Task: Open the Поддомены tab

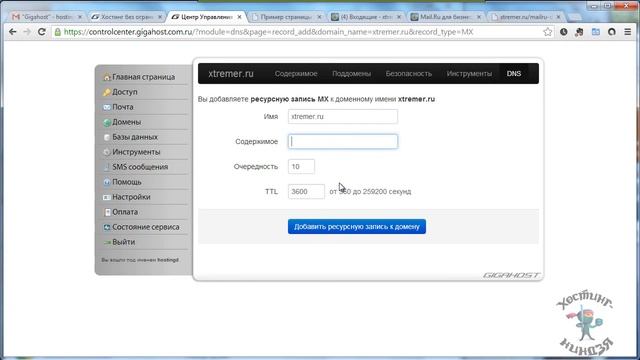Action: pos(351,73)
